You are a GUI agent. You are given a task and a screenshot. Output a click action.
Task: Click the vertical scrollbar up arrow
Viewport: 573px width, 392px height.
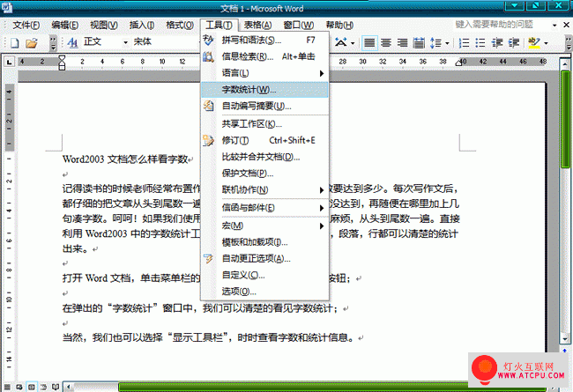point(564,64)
